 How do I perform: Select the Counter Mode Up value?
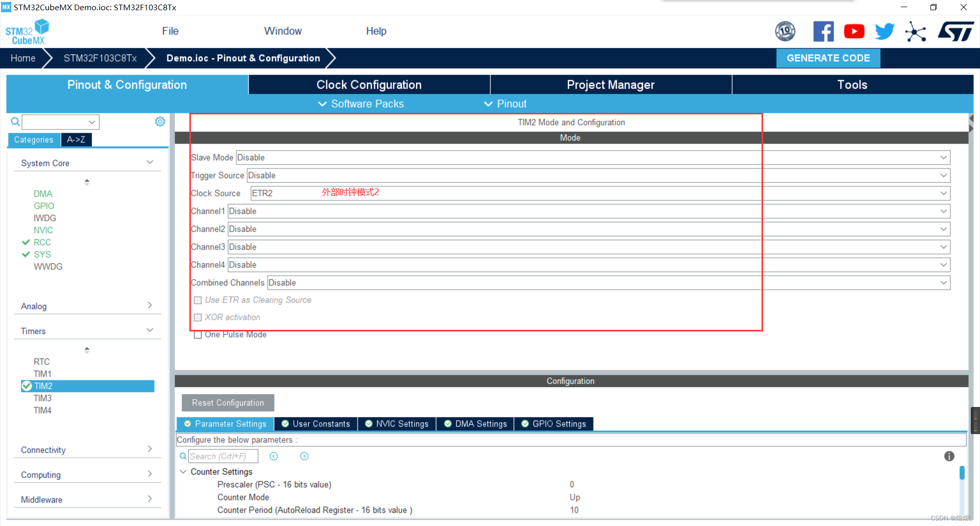coord(575,497)
